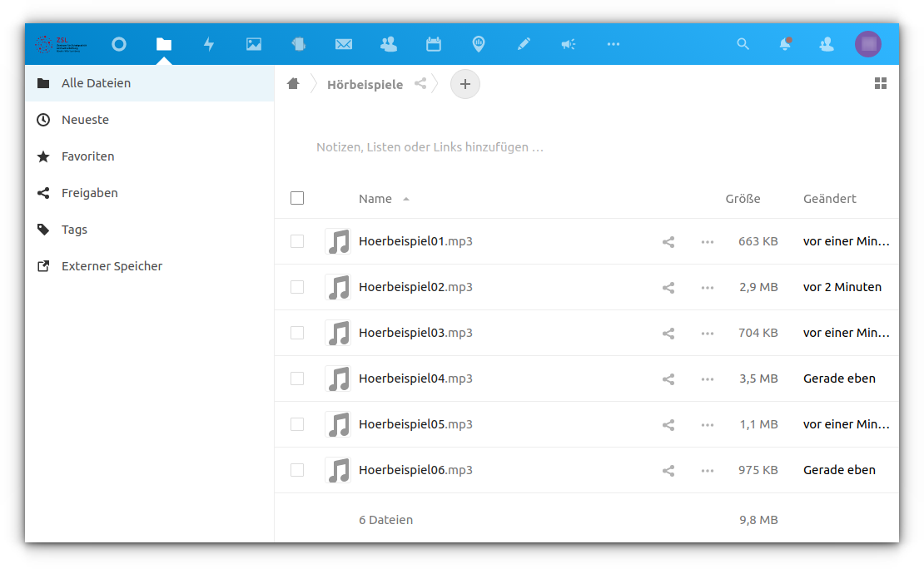Screen dimensions: 924x569
Task: Open the Photos gallery app
Action: pos(254,44)
